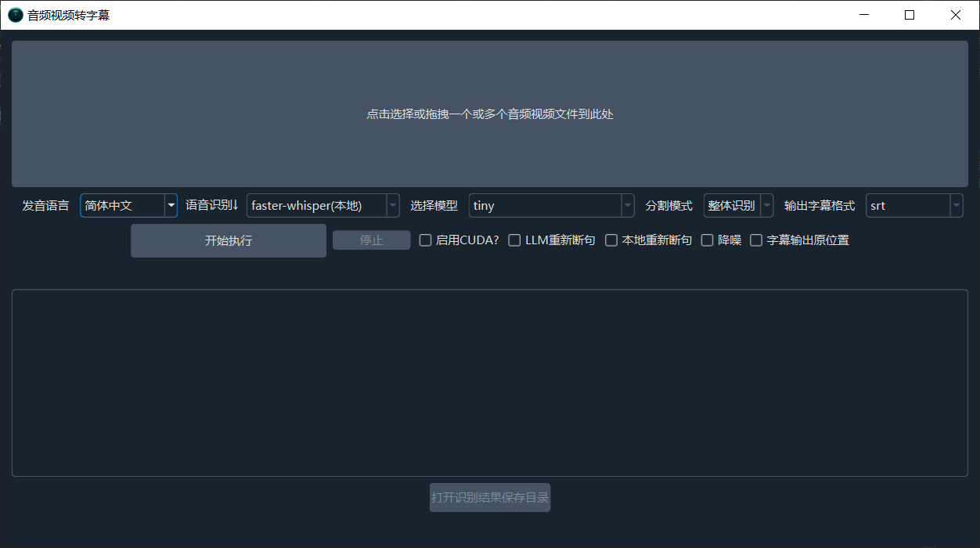The image size is (980, 548).
Task: Minimize the application window
Action: pos(863,14)
